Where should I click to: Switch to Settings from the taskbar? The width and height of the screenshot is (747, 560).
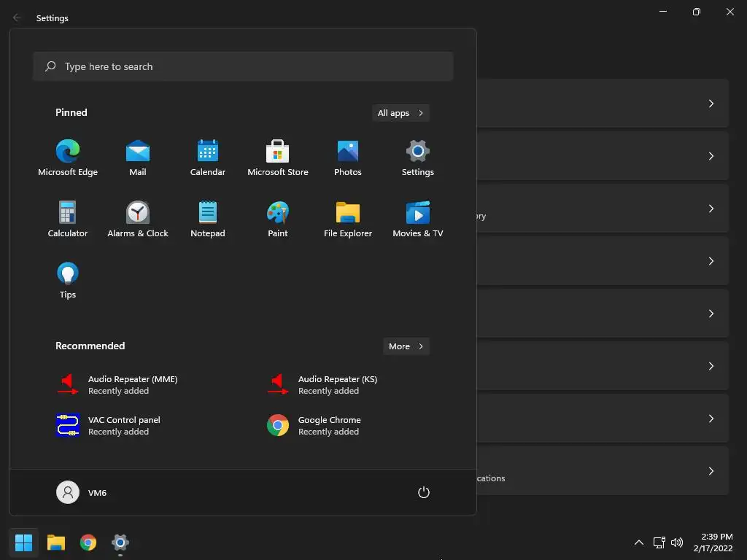[x=120, y=542]
